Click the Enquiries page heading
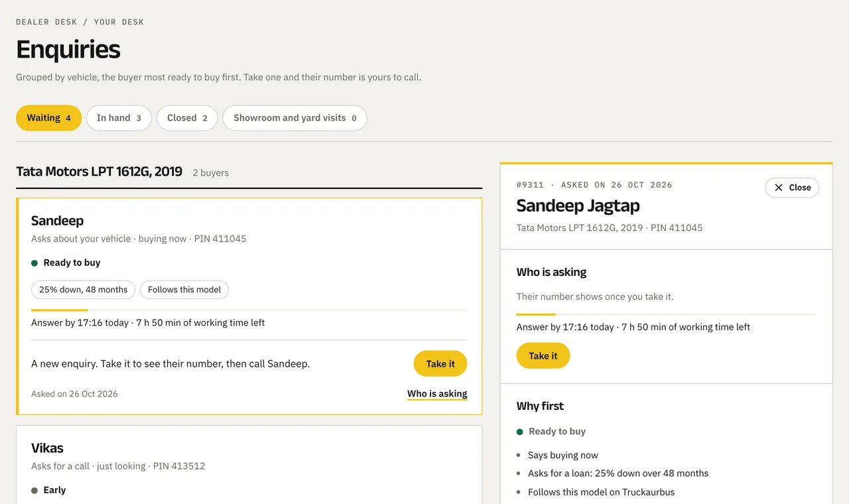 click(68, 50)
